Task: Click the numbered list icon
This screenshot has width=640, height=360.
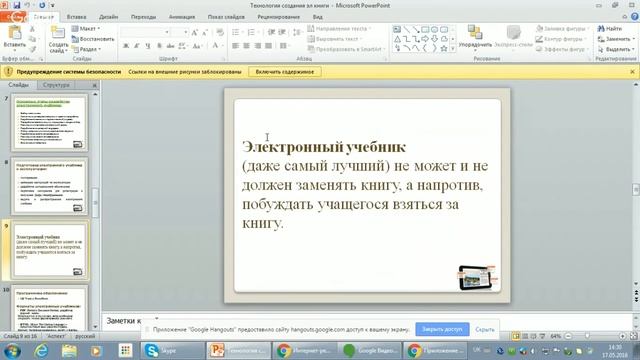Action: coord(252,32)
